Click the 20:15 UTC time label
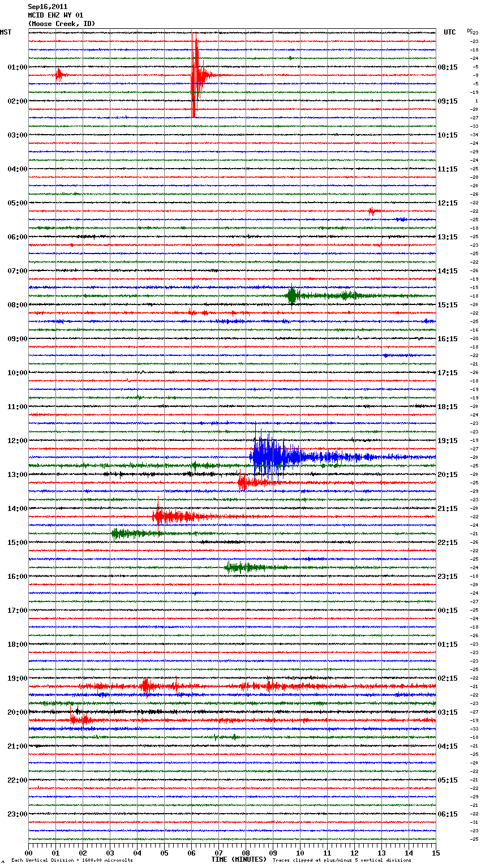The width and height of the screenshot is (481, 868). pyautogui.click(x=448, y=474)
